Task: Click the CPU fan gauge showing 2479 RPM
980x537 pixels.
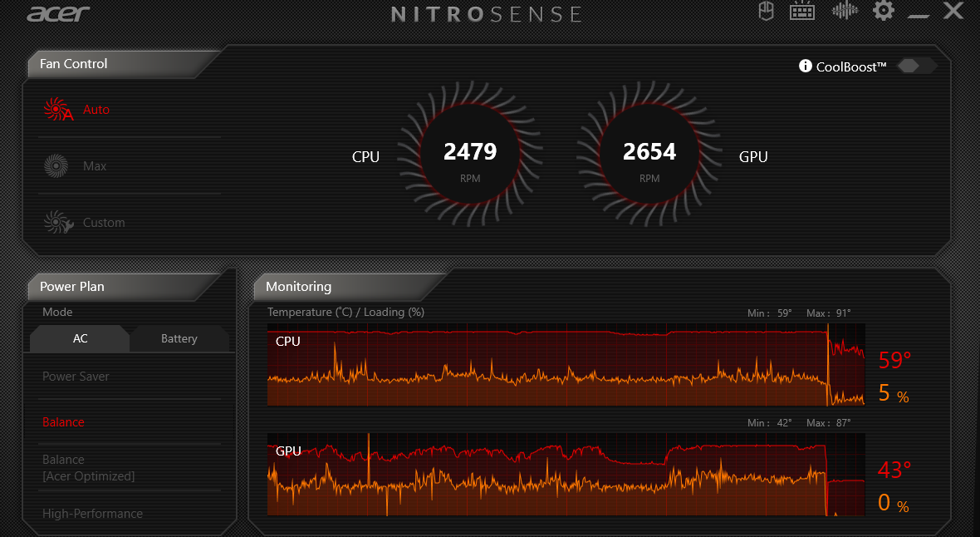Action: tap(470, 154)
